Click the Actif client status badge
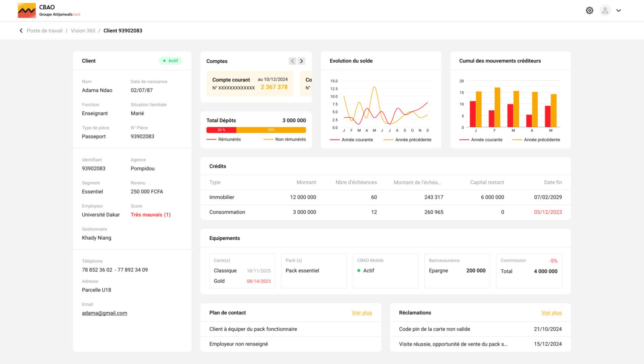This screenshot has height=364, width=644. 170,61
